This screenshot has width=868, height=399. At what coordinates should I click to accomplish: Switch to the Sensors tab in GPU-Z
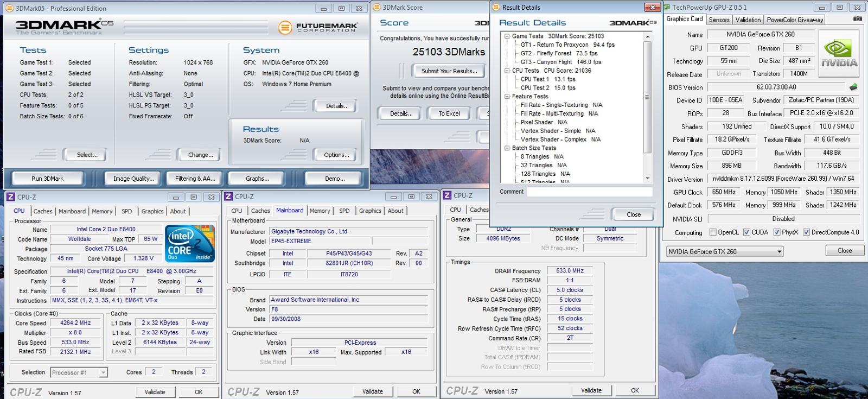[x=719, y=20]
